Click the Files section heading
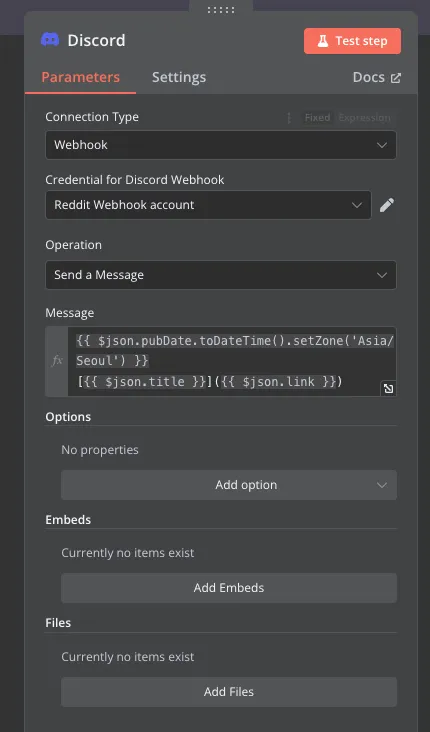 58,623
